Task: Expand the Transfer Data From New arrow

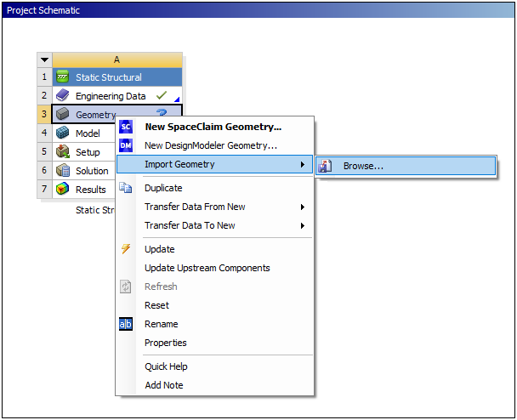Action: point(303,207)
